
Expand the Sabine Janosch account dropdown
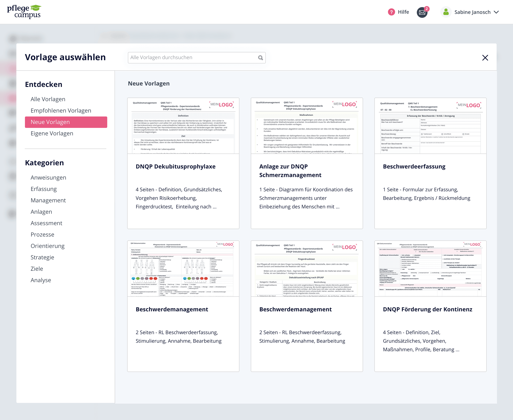pyautogui.click(x=496, y=12)
